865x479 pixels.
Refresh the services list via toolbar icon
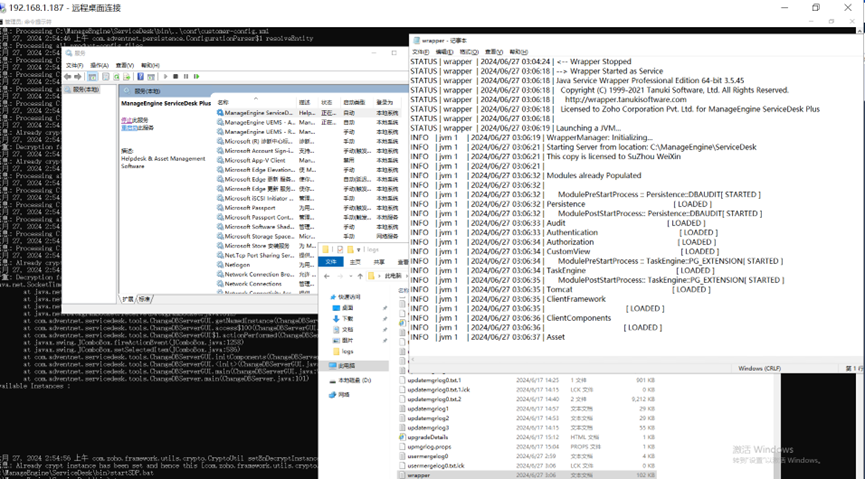pyautogui.click(x=116, y=77)
